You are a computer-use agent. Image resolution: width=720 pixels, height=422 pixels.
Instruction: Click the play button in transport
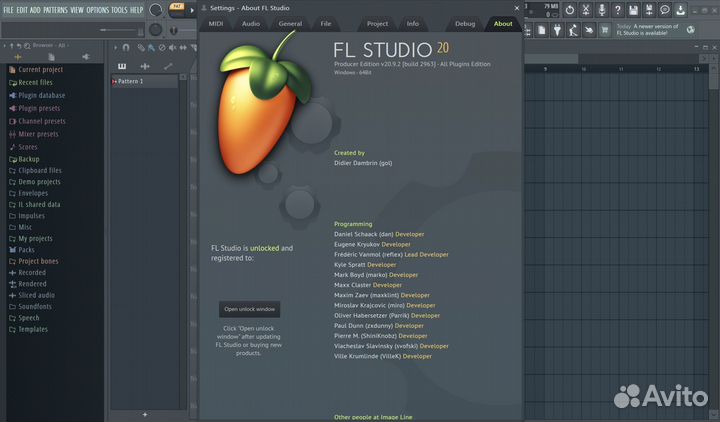coord(192,10)
